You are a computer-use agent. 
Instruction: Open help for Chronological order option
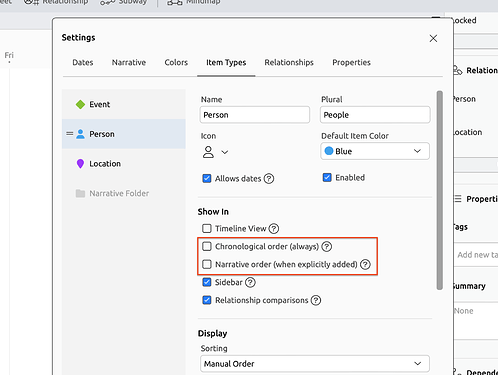click(327, 247)
